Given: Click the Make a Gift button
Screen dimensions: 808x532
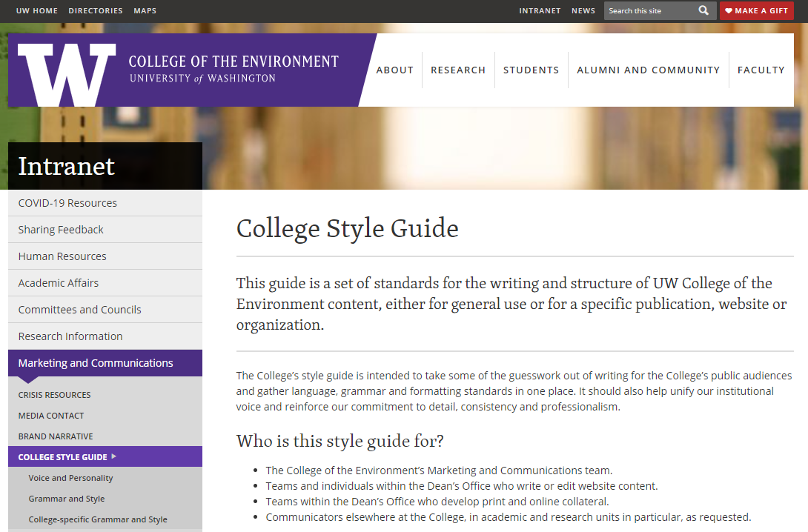Looking at the screenshot, I should tap(756, 10).
